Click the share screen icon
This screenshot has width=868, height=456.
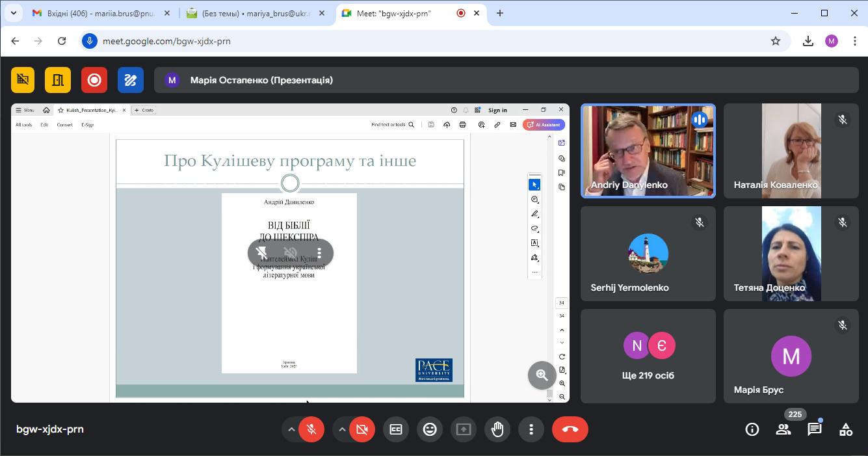[x=464, y=429]
